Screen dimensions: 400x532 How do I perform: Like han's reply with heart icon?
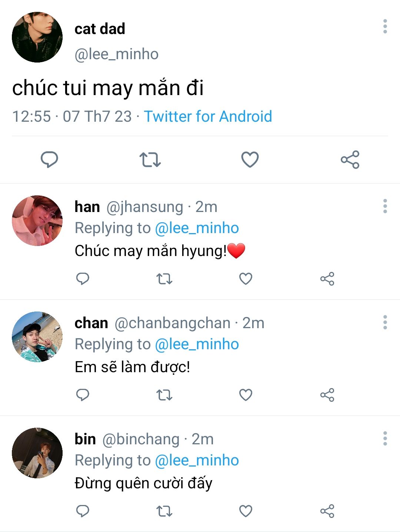coord(246,279)
